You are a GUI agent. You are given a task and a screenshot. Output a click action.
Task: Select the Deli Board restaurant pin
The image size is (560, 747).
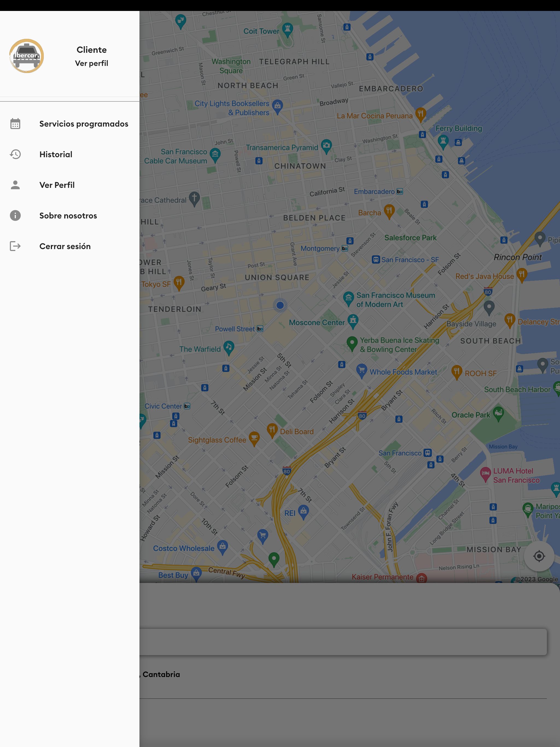[x=272, y=431]
